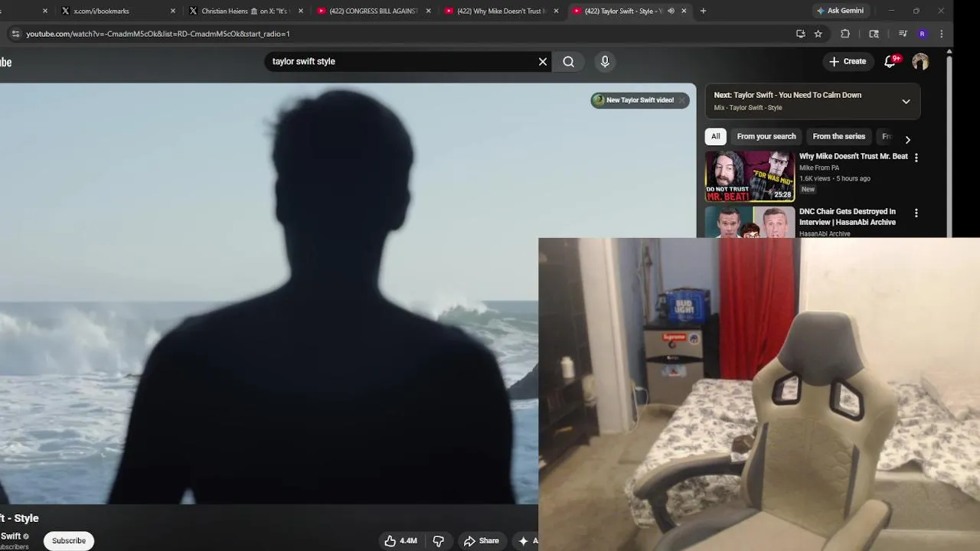The height and width of the screenshot is (551, 980).
Task: Close the Christian Heiens on X tab
Action: 300,11
